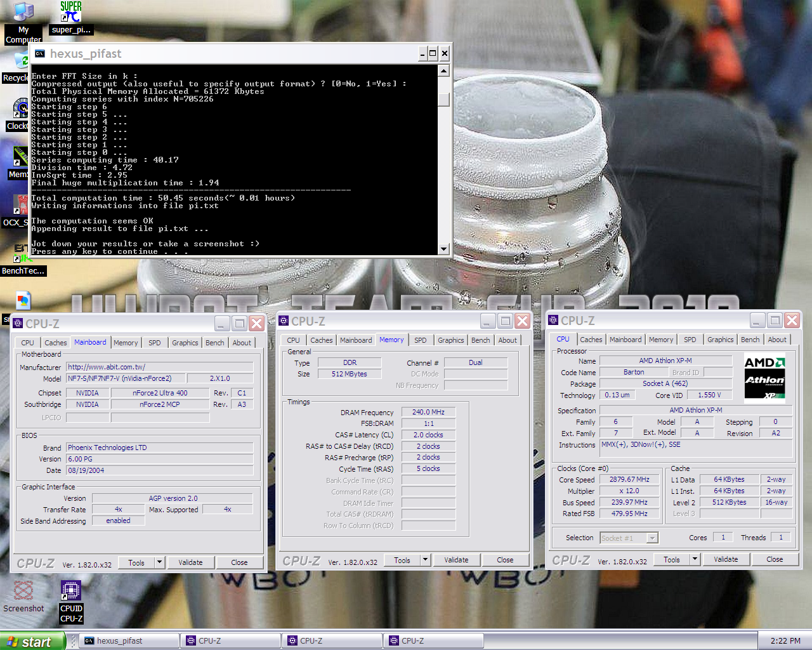The image size is (812, 650).
Task: Click the CPU-Z icon in Mainboard window title
Action: 18,324
